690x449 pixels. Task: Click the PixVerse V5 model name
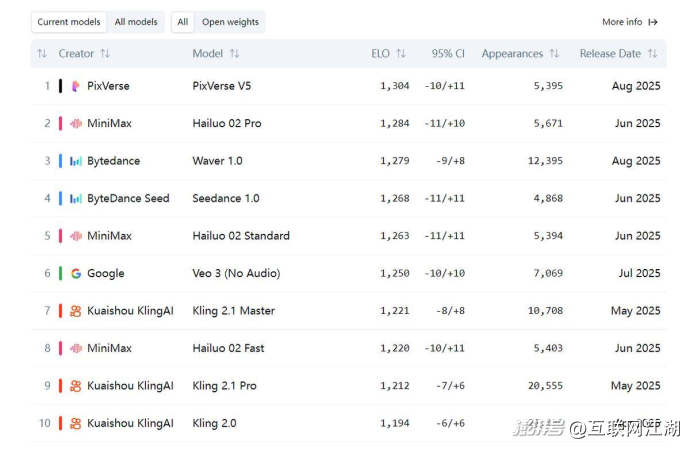[222, 86]
